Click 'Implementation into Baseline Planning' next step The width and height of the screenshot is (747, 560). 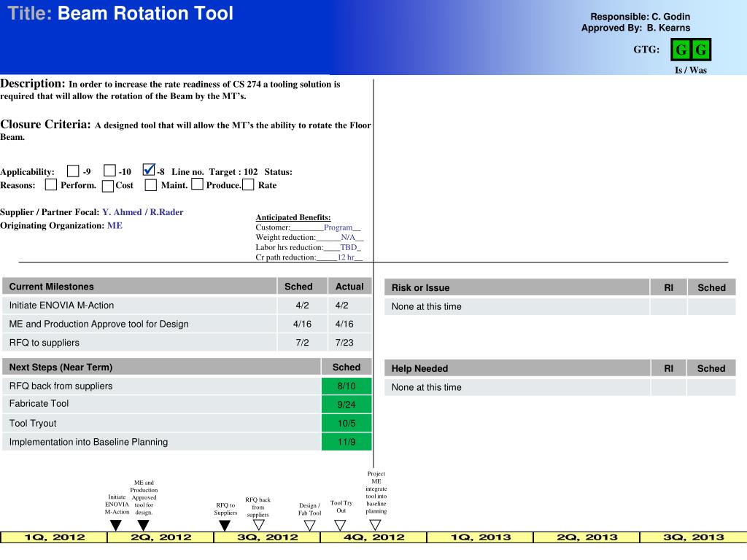[x=161, y=442]
